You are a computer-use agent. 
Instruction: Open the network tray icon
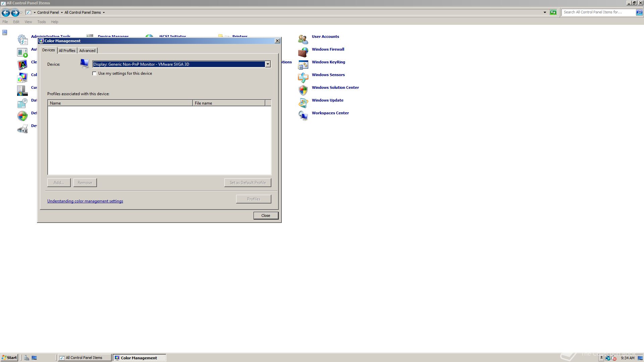coord(607,358)
